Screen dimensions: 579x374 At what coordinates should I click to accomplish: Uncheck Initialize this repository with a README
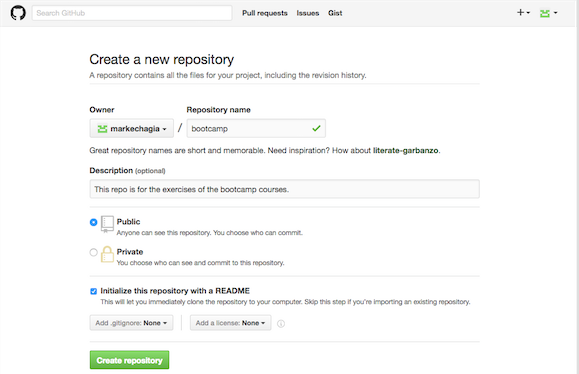(x=93, y=291)
